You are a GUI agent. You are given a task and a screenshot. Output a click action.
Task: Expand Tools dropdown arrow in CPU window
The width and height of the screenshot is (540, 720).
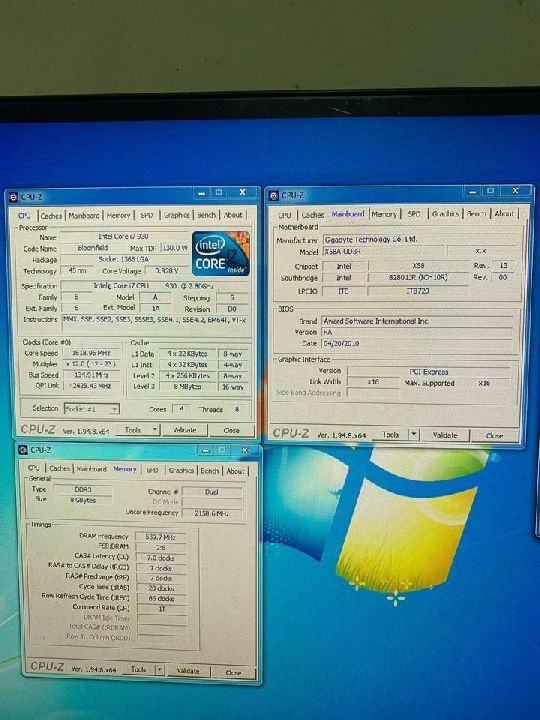(155, 430)
